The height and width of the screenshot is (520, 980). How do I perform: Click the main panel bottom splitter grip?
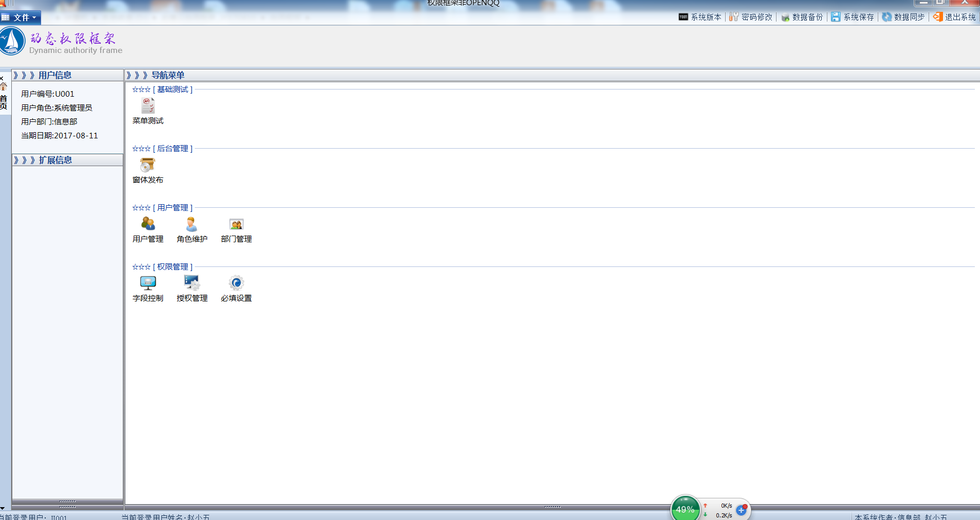[552, 507]
